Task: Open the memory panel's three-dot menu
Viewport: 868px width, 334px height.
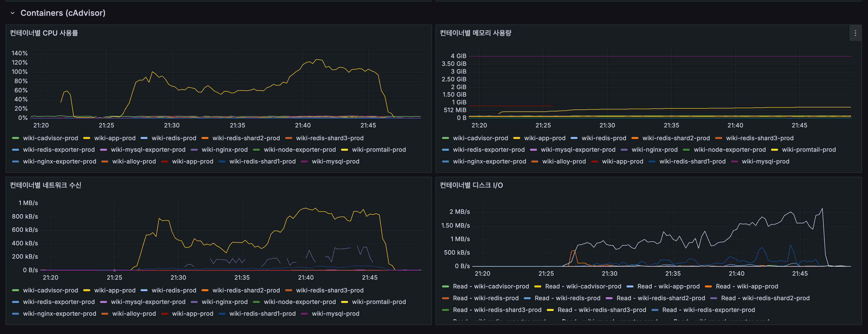Action: tap(855, 33)
